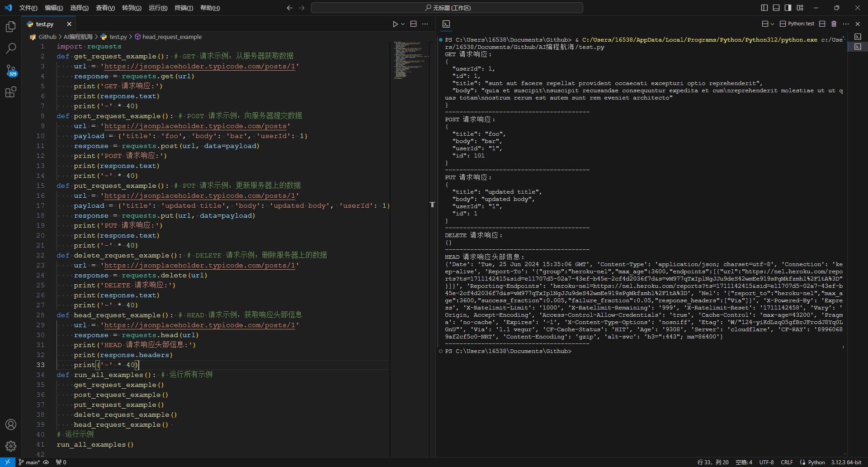The image size is (868, 467).
Task: Open the Manage gear icon
Action: [x=11, y=446]
